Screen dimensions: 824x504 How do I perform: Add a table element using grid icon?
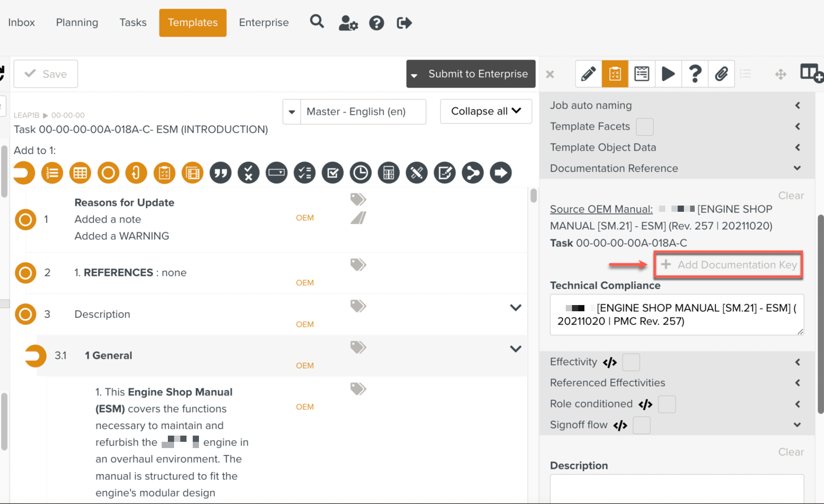[x=80, y=173]
